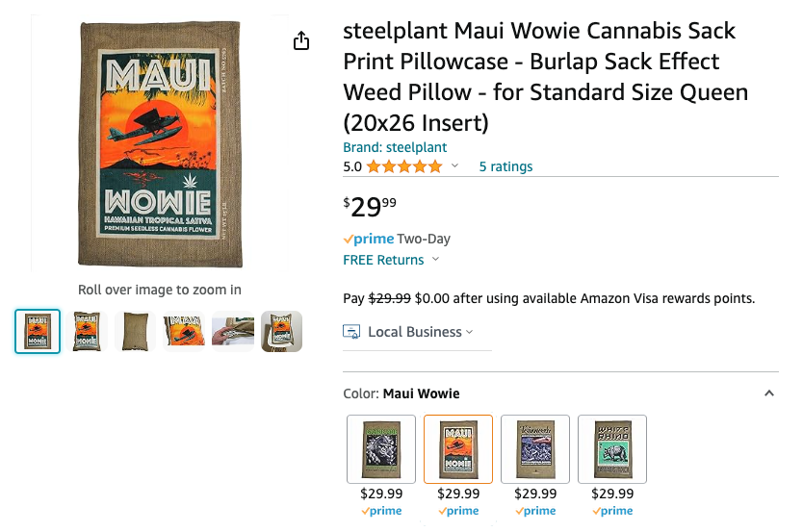Select the gorilla design color option
803x532 pixels.
tap(381, 448)
